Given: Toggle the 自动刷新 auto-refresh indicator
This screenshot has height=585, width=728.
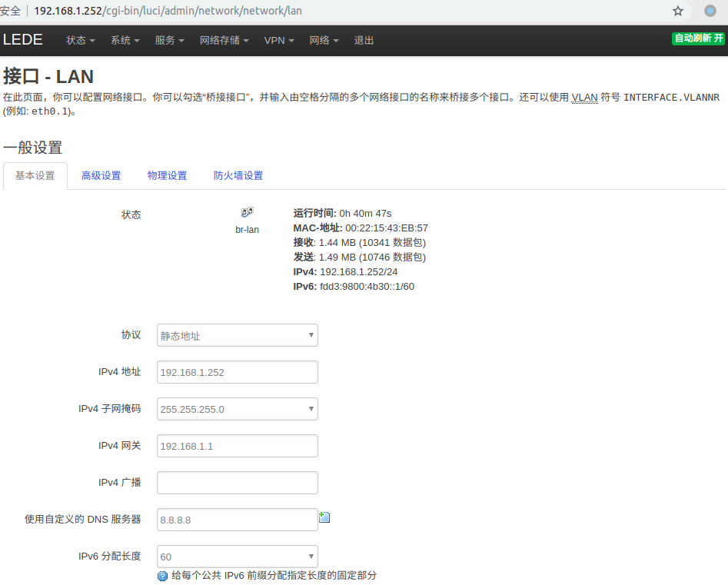Looking at the screenshot, I should [698, 38].
